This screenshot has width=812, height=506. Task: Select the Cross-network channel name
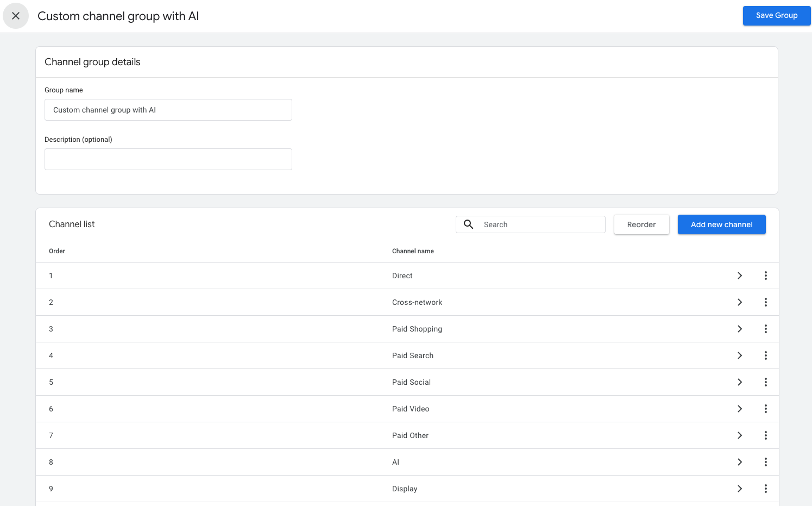pos(417,302)
